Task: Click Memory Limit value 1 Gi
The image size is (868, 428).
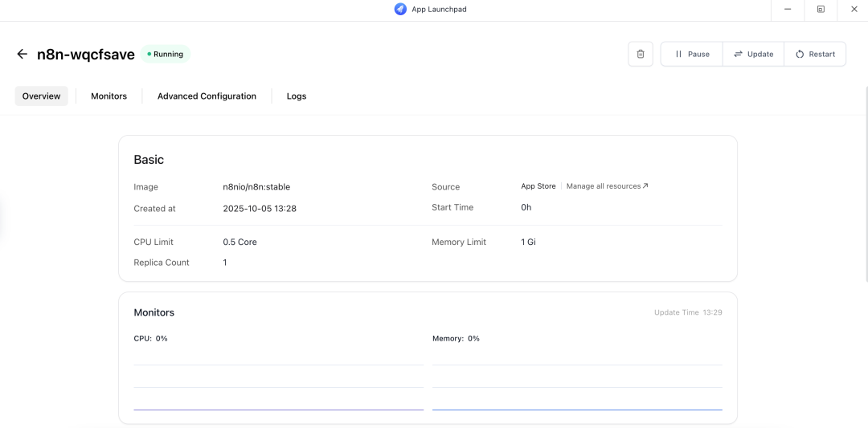Action: click(528, 243)
